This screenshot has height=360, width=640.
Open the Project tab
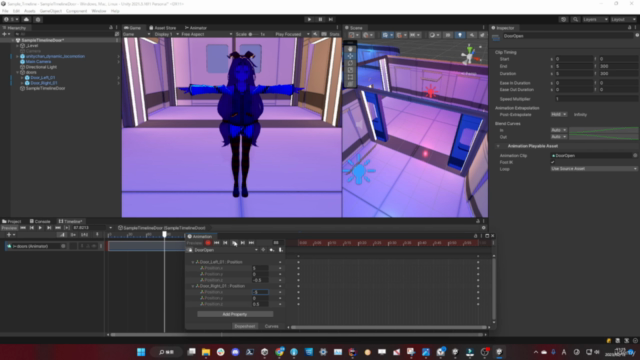point(11,221)
